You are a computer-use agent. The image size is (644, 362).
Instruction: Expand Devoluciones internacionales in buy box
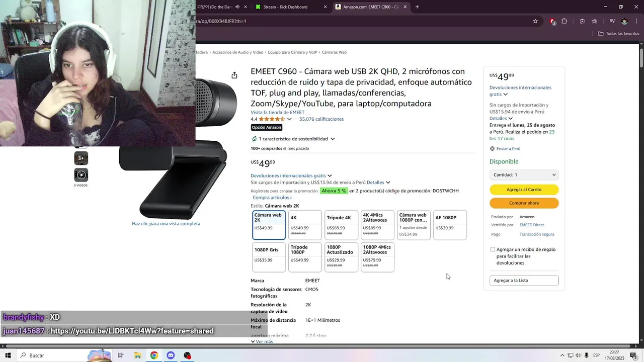[x=520, y=91]
